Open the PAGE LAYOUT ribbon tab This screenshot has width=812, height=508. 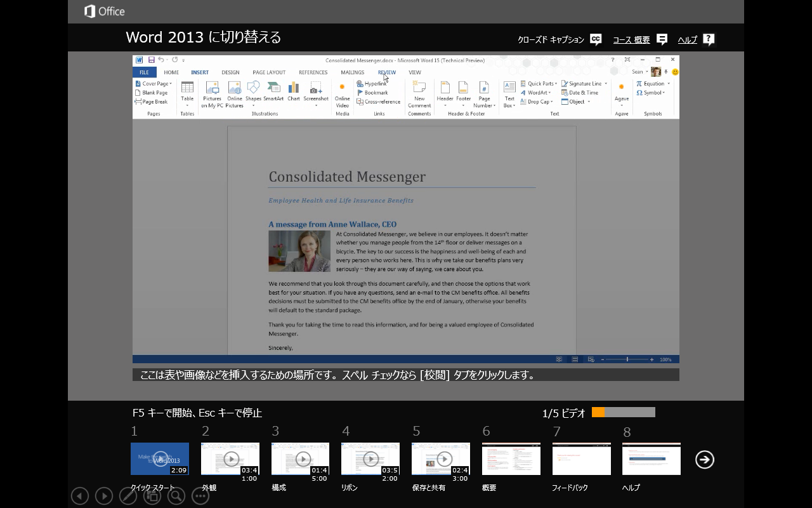[x=269, y=72]
